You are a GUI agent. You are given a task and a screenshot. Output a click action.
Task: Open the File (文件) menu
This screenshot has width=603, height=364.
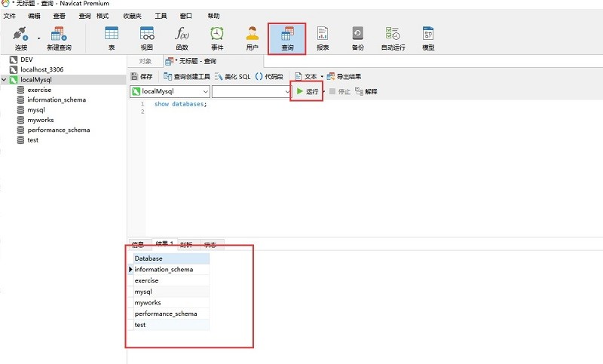[10, 16]
